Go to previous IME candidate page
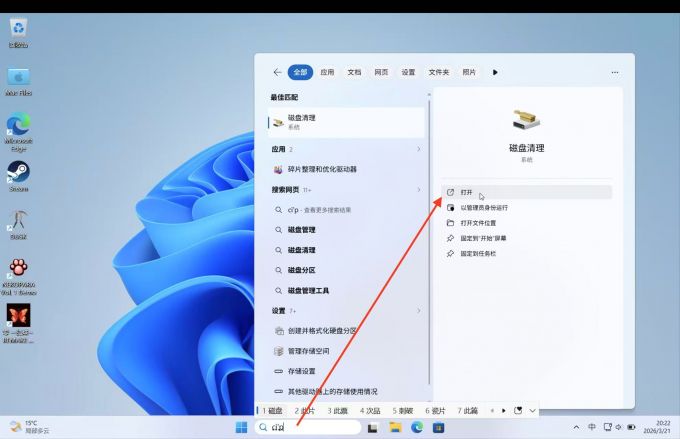The width and height of the screenshot is (680, 439). (492, 410)
